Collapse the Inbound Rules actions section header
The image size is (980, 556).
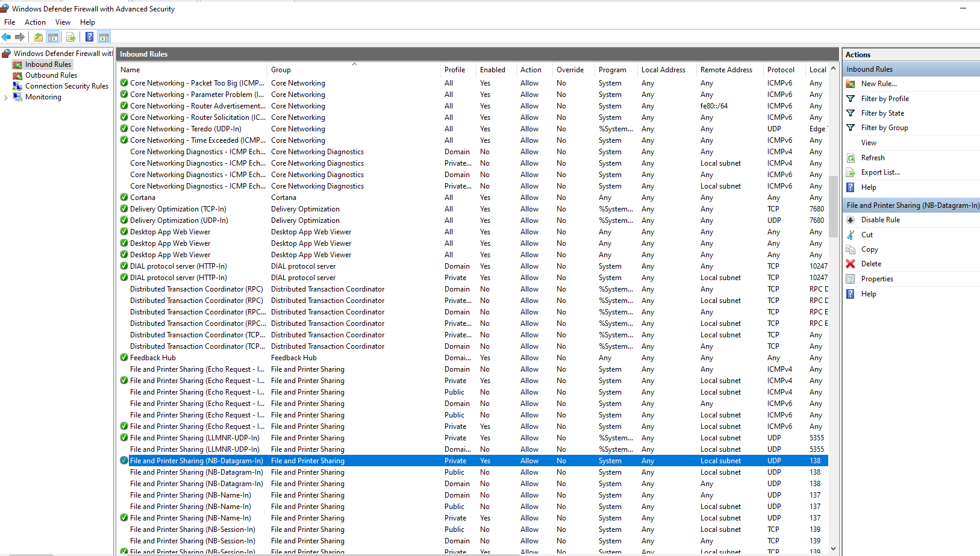pyautogui.click(x=911, y=69)
